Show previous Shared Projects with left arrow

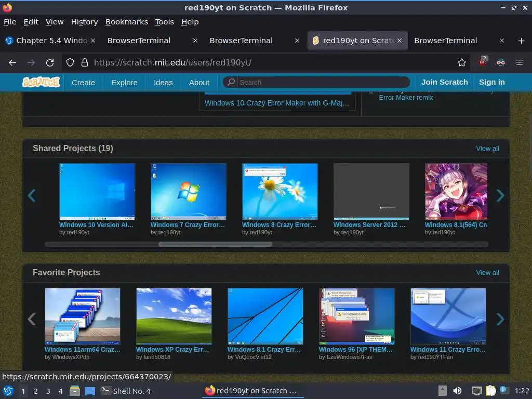[32, 195]
